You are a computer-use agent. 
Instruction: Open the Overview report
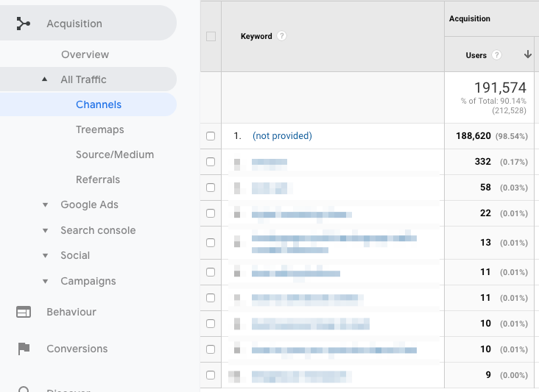[85, 54]
